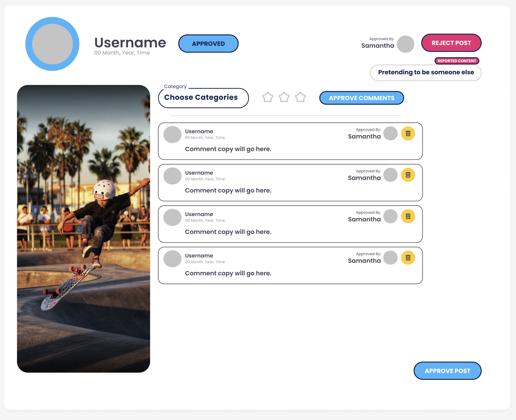Click trash icon on third comment

[408, 216]
